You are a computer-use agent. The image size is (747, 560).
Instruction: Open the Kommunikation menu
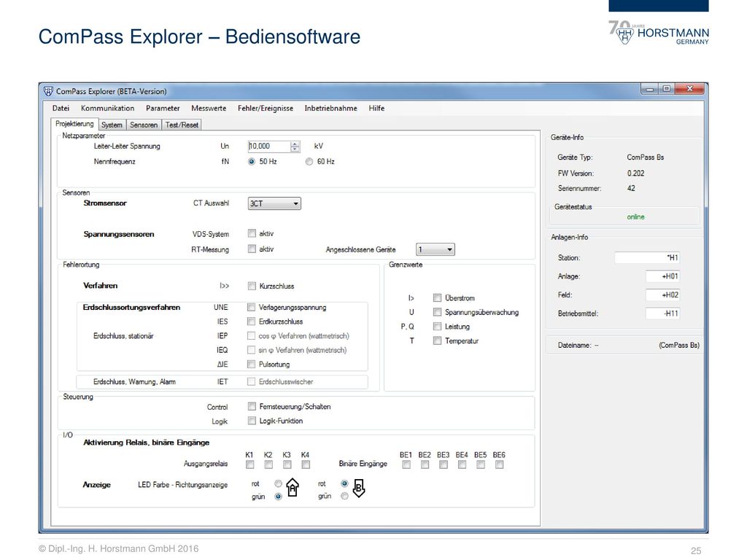108,108
